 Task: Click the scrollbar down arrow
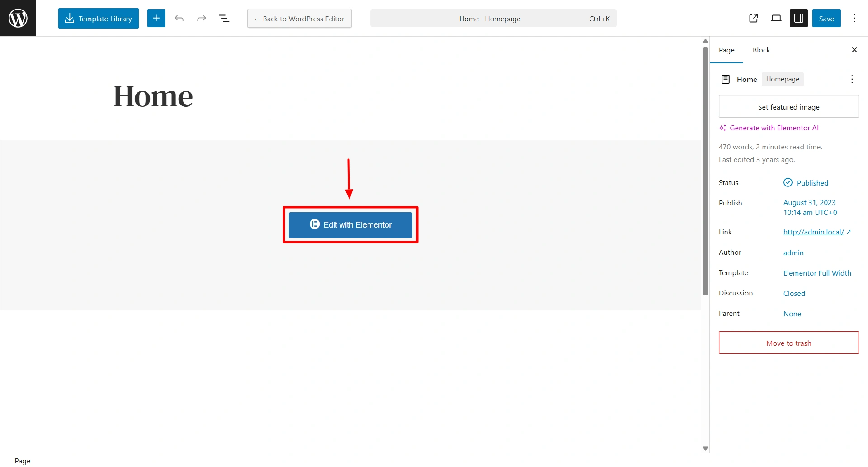tap(705, 448)
